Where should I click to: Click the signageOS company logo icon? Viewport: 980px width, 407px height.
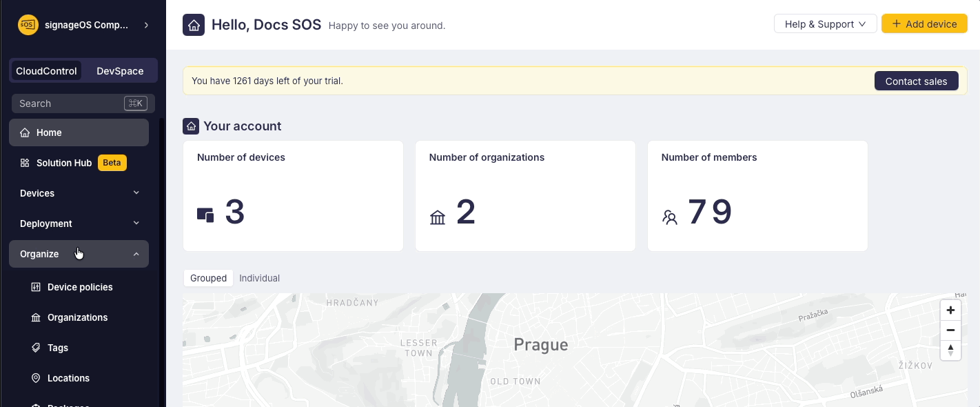click(28, 25)
